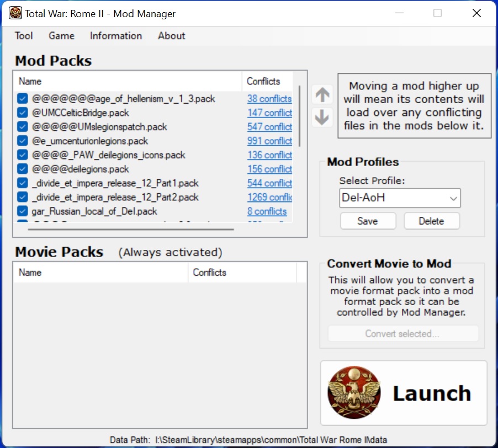Viewport: 498px width, 448px height.
Task: Open the Game menu
Action: [62, 36]
